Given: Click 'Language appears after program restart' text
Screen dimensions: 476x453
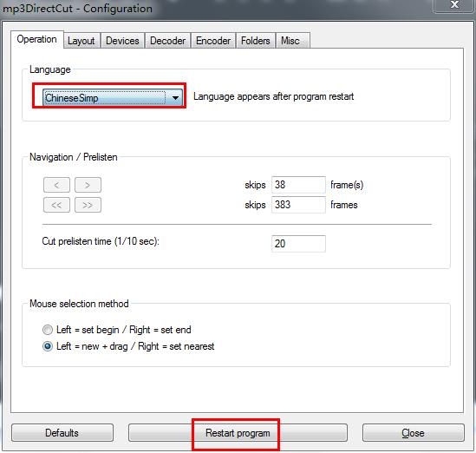Looking at the screenshot, I should 273,96.
